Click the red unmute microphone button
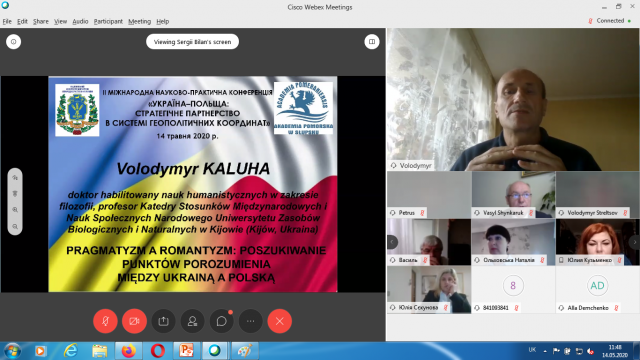Viewport: 640px width, 360px height. [x=105, y=321]
